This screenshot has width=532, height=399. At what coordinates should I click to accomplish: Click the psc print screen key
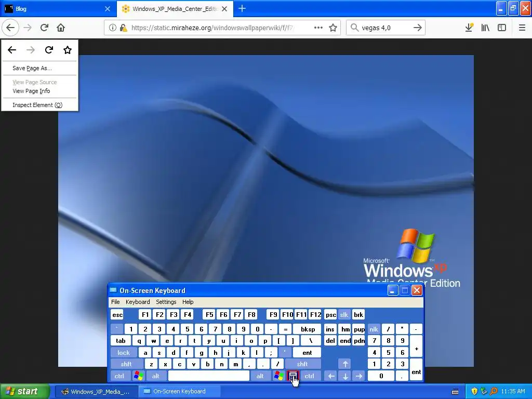[x=330, y=315]
